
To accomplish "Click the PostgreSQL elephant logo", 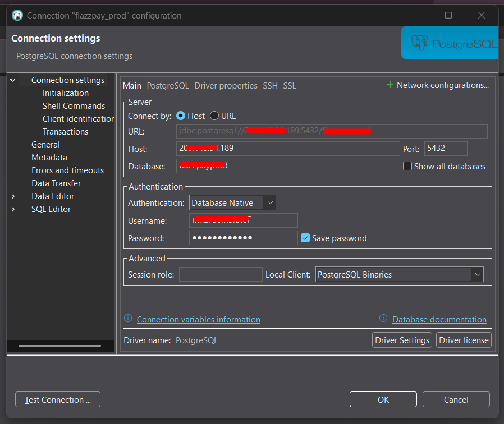I will click(419, 43).
